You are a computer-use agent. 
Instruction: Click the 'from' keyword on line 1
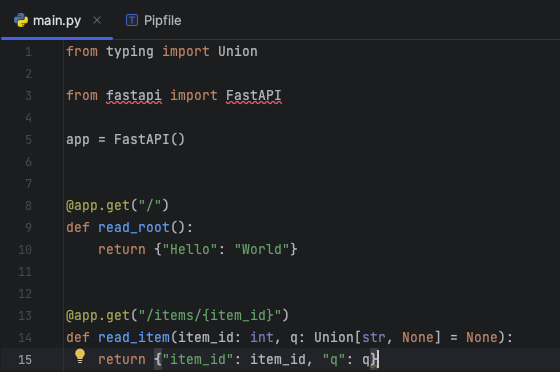(82, 51)
